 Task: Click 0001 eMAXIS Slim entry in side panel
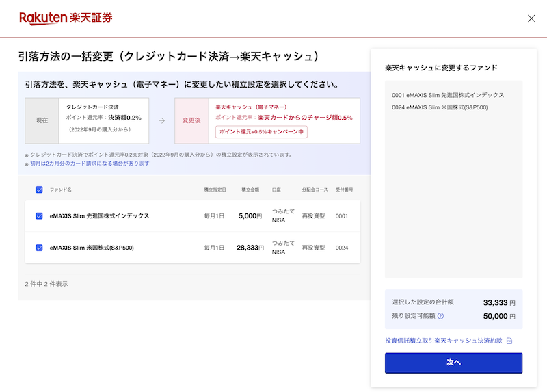(x=448, y=95)
